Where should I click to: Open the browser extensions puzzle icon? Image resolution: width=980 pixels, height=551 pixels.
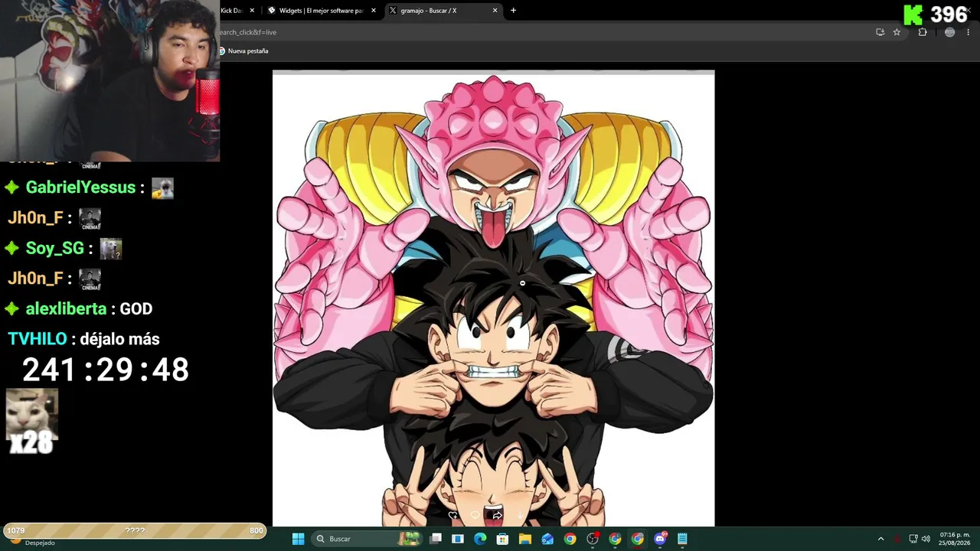click(x=923, y=32)
